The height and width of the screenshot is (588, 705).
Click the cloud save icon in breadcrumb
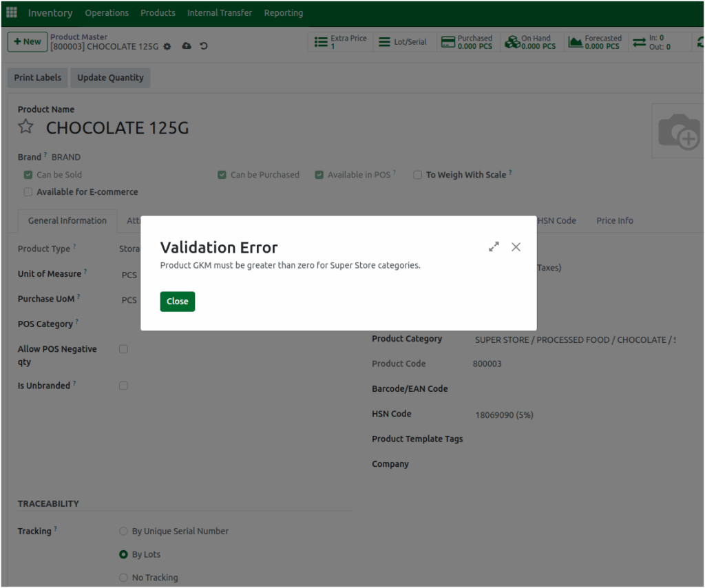tap(186, 45)
